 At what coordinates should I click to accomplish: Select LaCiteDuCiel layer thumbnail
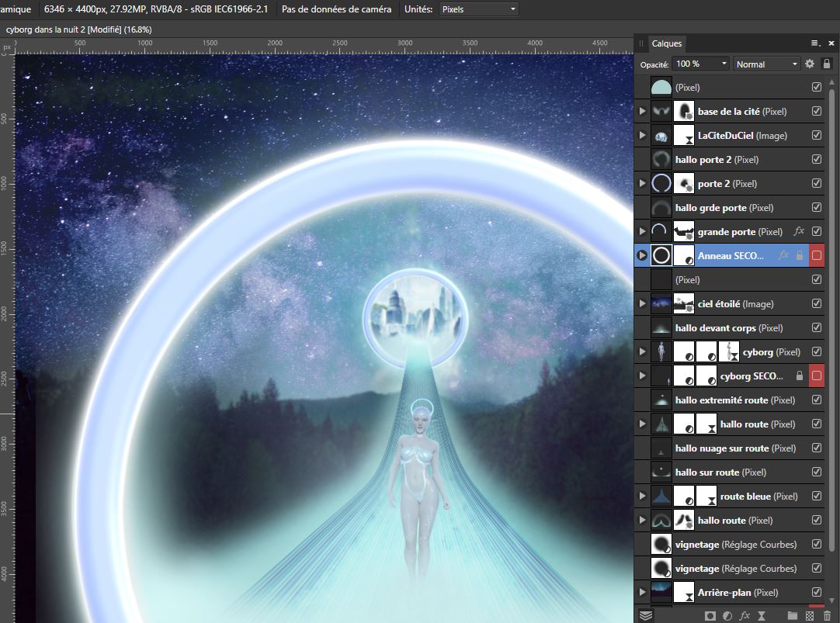click(661, 136)
